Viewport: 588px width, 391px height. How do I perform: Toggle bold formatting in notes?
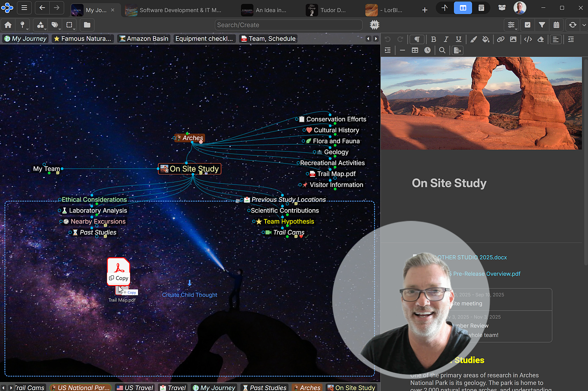434,39
